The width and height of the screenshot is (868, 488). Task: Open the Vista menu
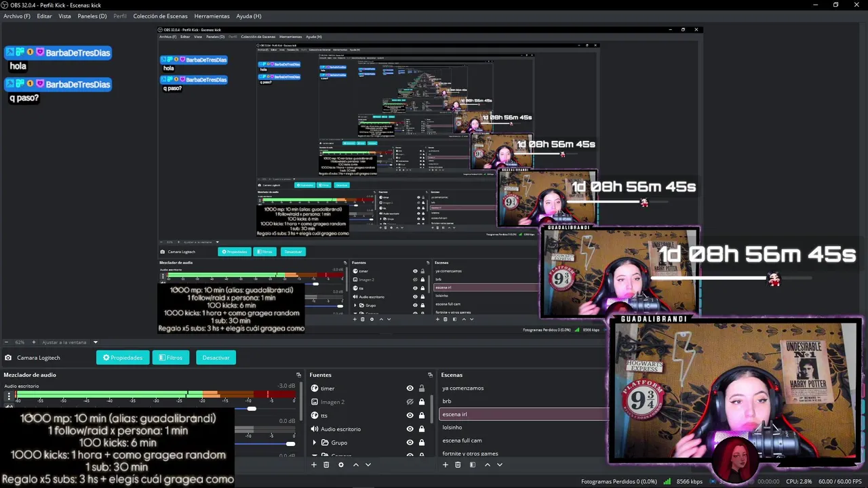click(x=64, y=16)
